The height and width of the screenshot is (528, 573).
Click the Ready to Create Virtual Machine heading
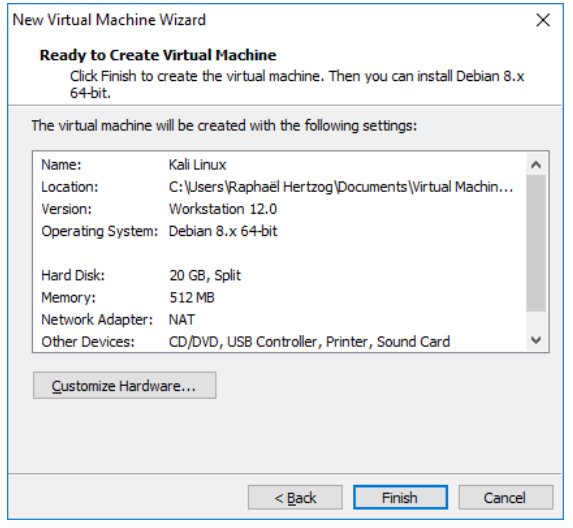pos(158,55)
